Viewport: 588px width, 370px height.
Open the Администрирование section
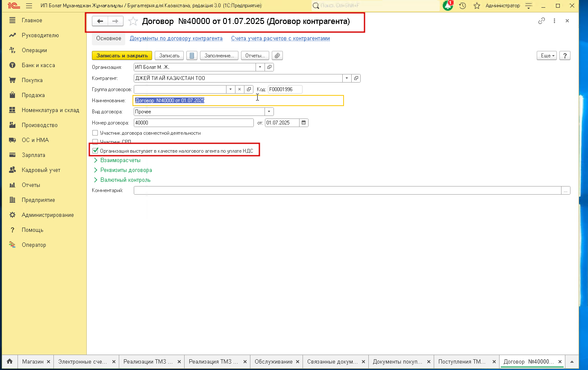click(x=48, y=215)
